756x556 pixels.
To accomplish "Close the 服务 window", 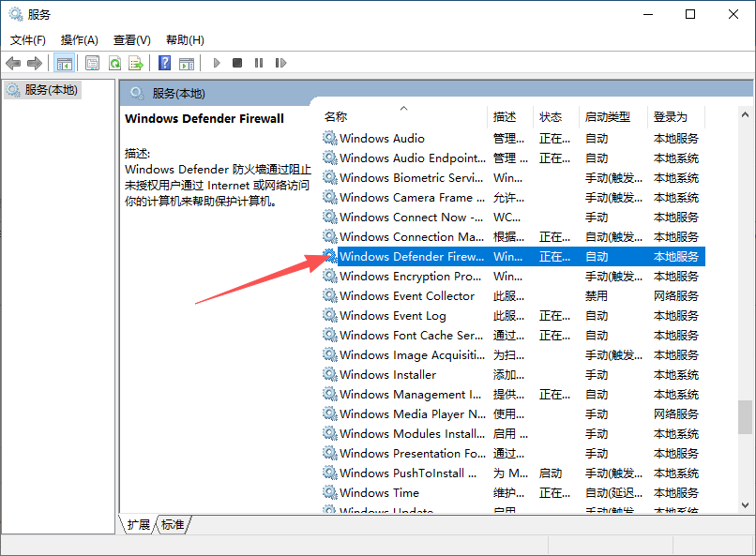I will click(733, 14).
